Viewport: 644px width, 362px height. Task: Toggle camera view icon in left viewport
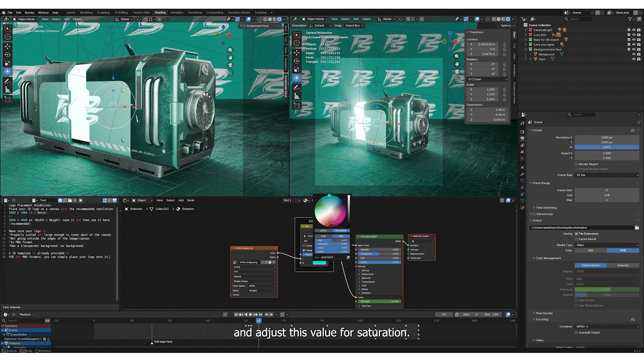point(230,65)
